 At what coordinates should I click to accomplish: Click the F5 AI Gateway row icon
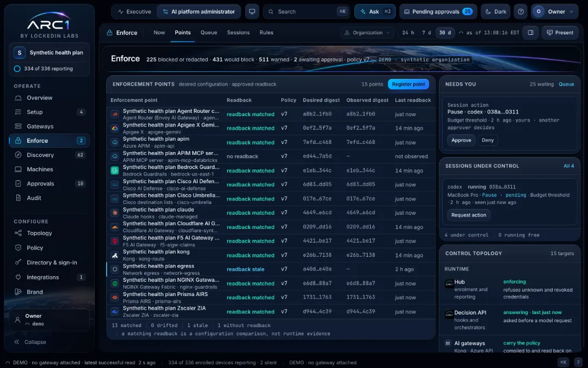115,241
